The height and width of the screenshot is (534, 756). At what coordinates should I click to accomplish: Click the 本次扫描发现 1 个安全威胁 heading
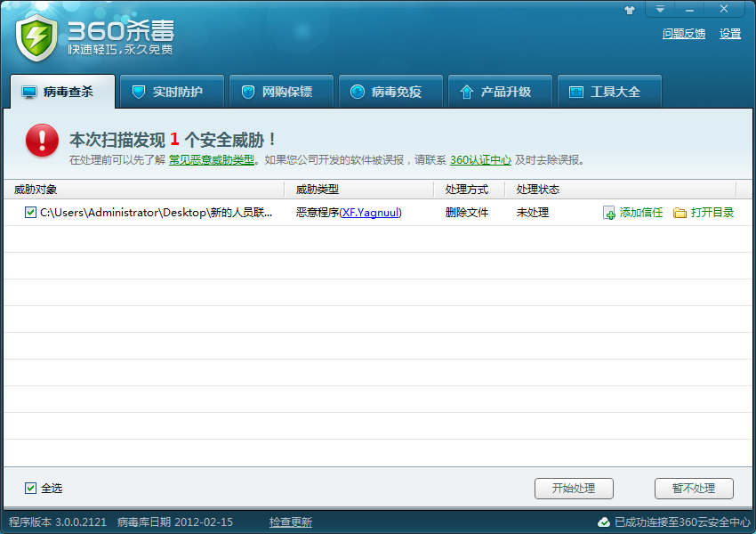(173, 140)
